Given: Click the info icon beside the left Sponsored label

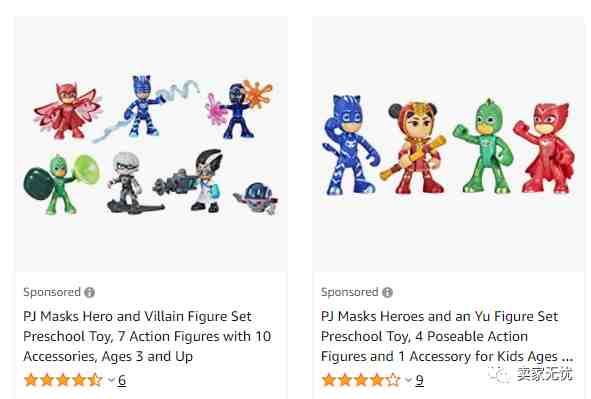Looking at the screenshot, I should click(89, 292).
